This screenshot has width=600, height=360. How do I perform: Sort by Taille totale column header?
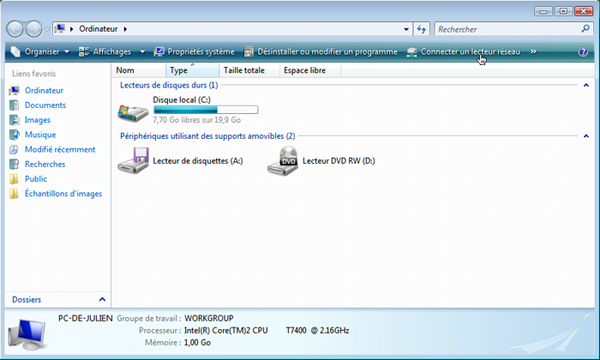249,70
